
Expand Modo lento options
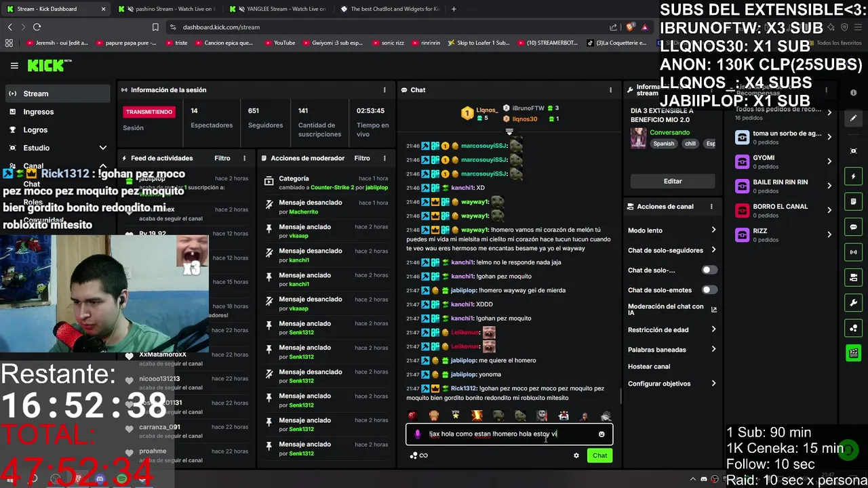tap(713, 230)
